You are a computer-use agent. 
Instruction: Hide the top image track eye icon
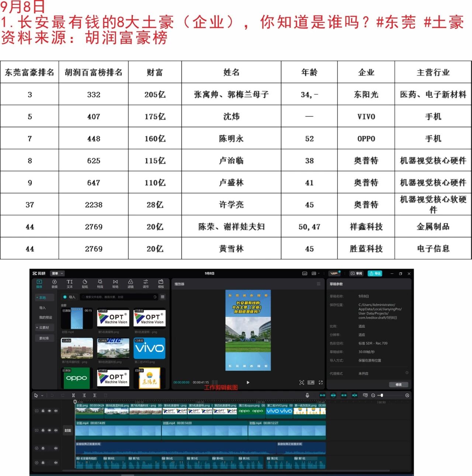pyautogui.click(x=49, y=411)
